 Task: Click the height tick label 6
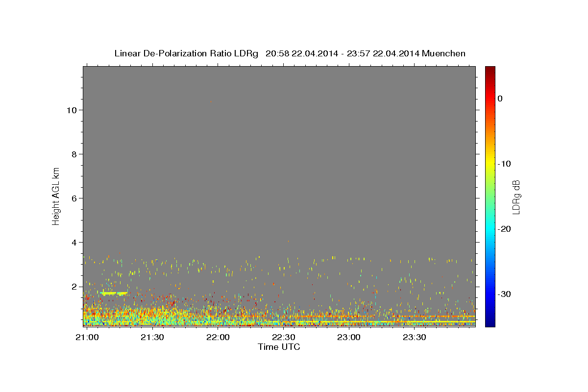pyautogui.click(x=74, y=198)
